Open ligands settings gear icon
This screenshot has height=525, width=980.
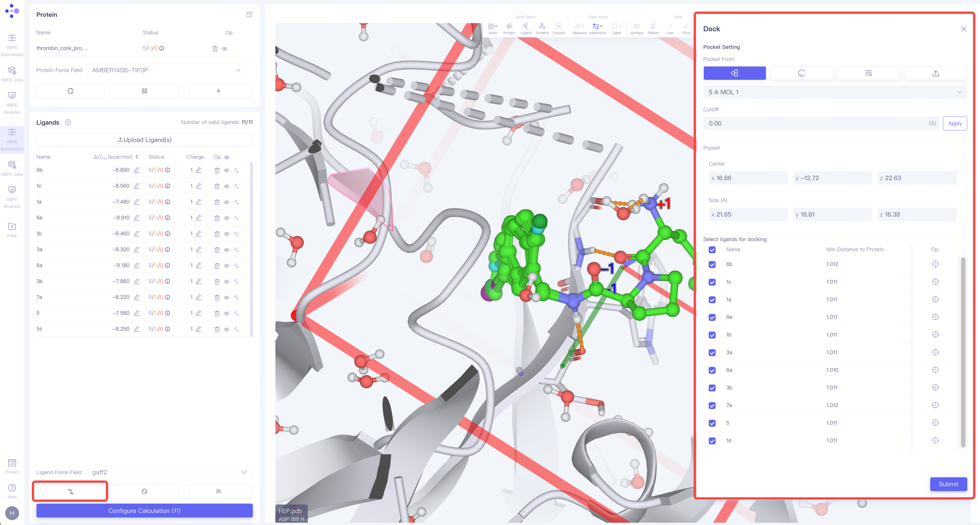point(68,122)
